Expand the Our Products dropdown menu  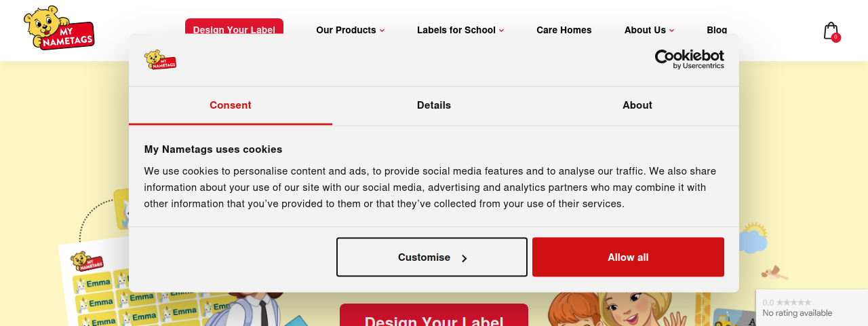pos(351,30)
